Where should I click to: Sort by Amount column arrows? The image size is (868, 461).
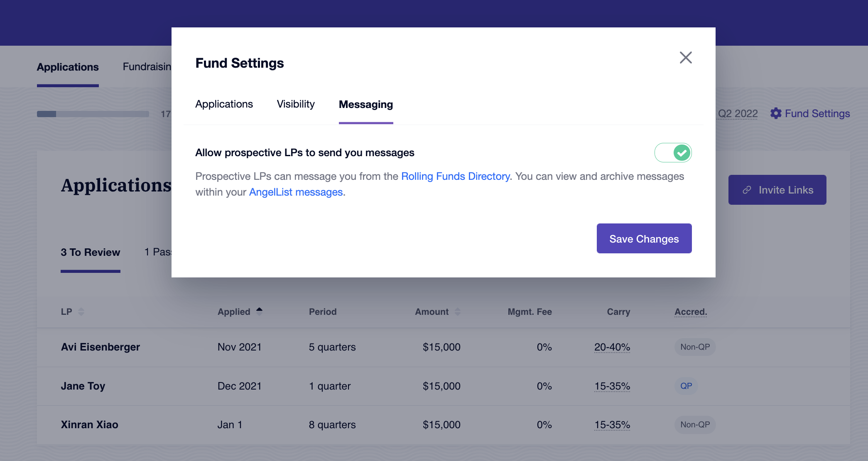(x=458, y=311)
